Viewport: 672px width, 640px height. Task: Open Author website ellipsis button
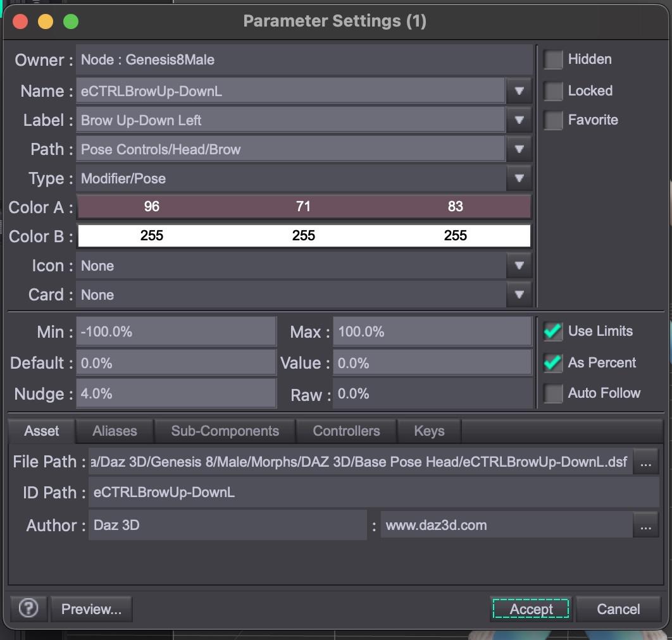tap(645, 526)
